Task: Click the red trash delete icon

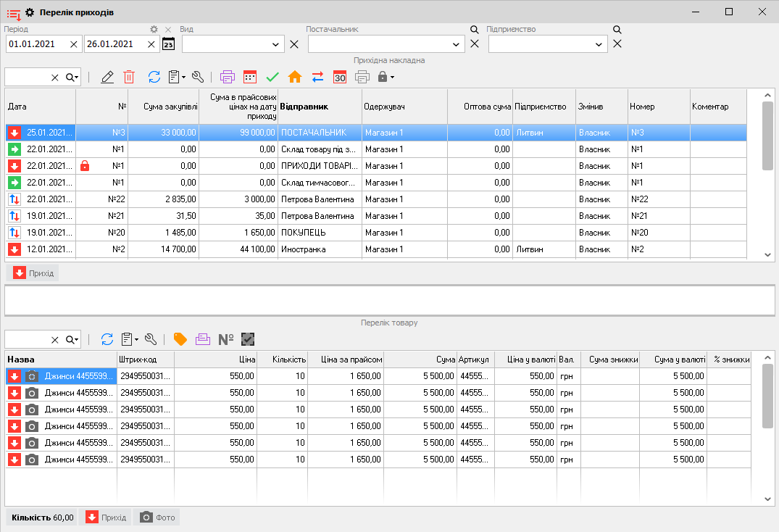Action: (x=129, y=77)
